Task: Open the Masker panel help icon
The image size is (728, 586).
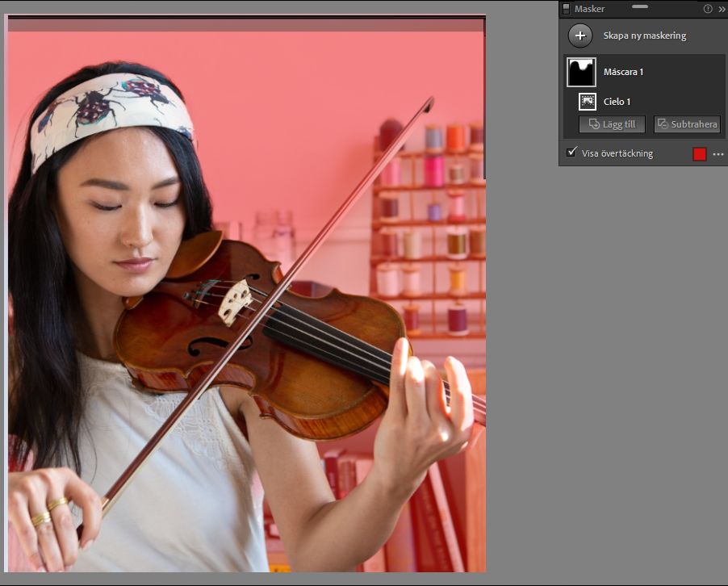Action: 708,9
